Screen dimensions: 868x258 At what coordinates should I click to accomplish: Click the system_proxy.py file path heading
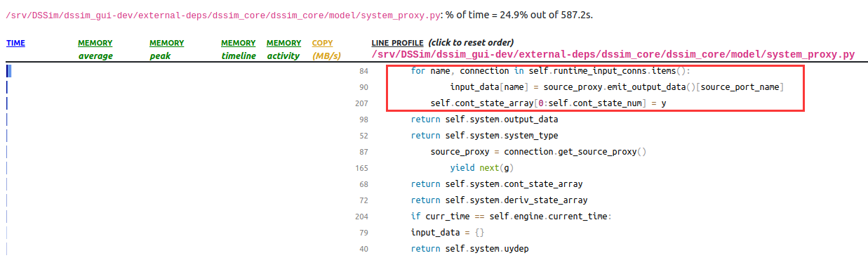613,55
